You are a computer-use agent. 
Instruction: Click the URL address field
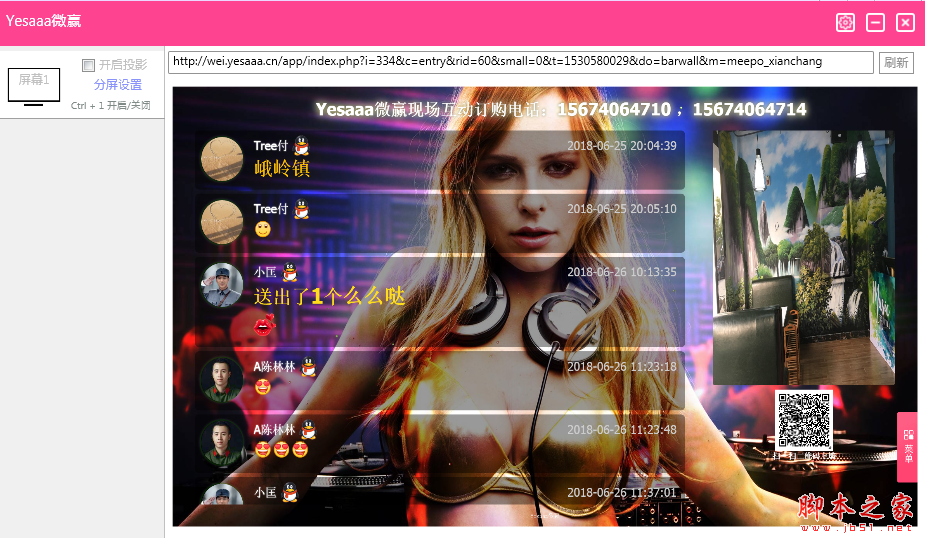pyautogui.click(x=520, y=62)
